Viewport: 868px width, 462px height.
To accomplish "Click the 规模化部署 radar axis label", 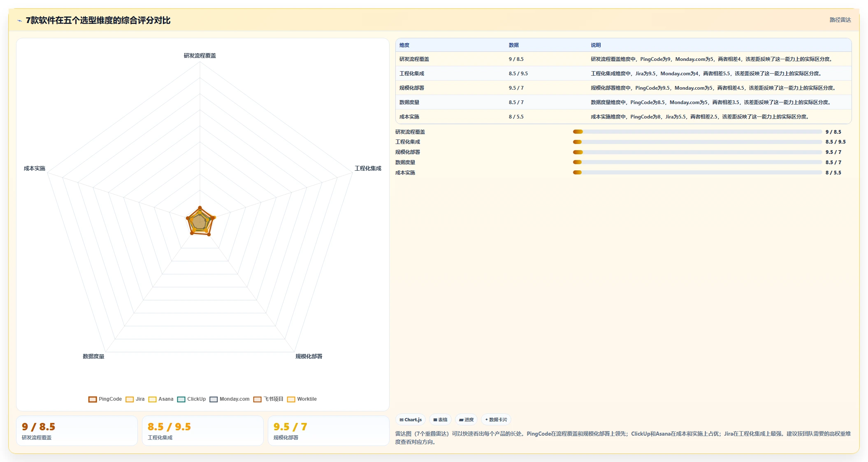I will point(309,356).
